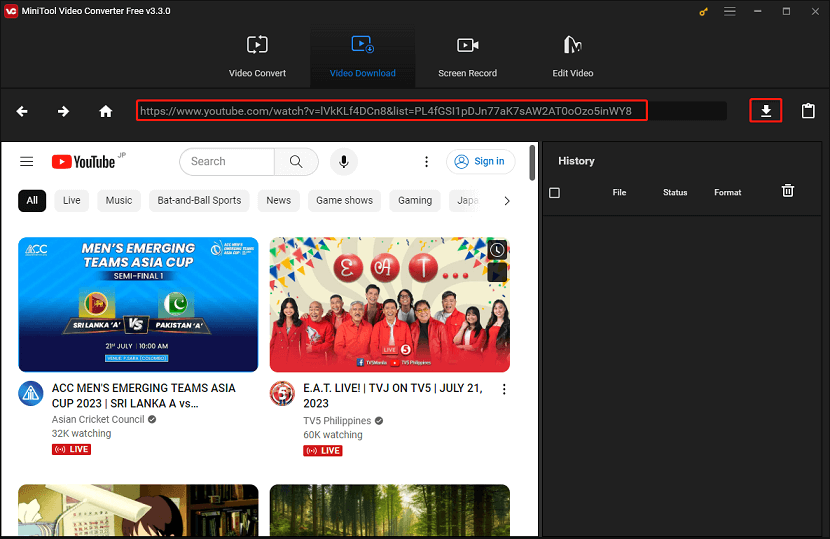
Task: Open the E.A.T. LIVE video thumbnail
Action: point(390,304)
